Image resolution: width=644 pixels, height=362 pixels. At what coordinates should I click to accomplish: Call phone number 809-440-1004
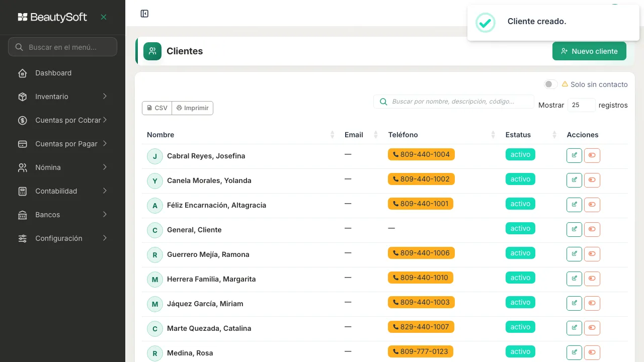click(x=421, y=154)
